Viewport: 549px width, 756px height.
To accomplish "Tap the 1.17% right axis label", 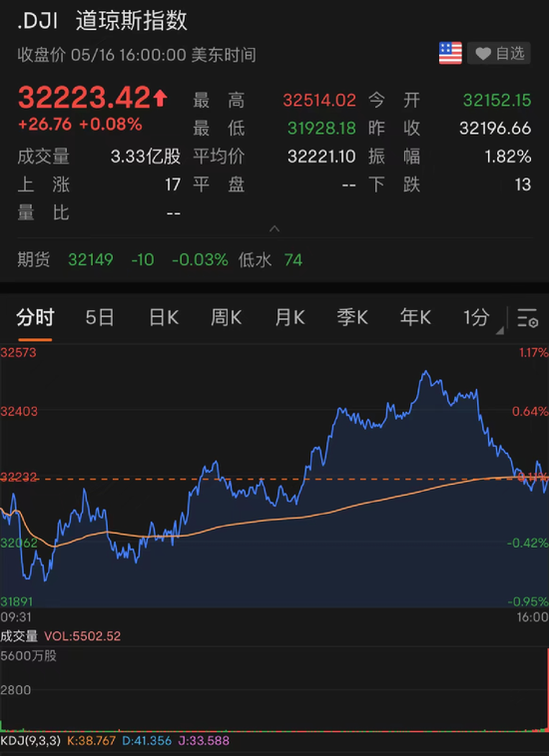I will click(534, 352).
